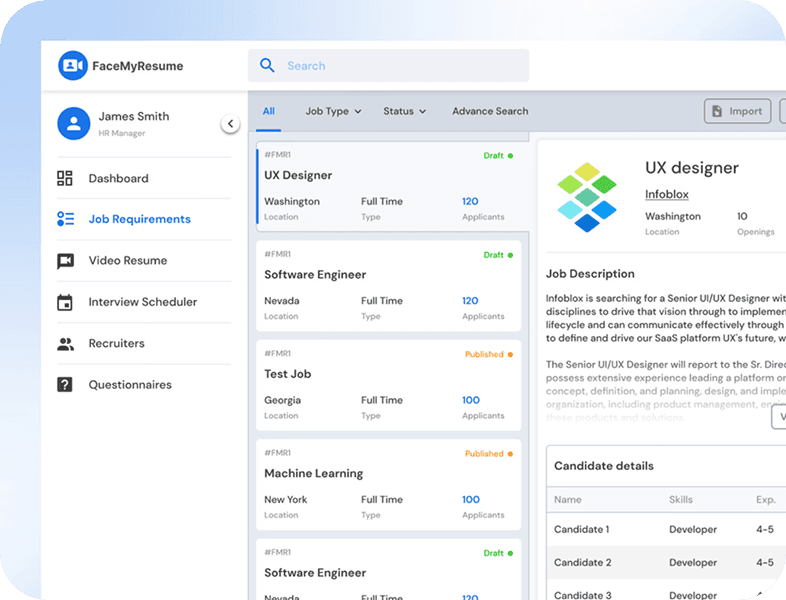Click 100 applicants on Test Job card
Viewport: 786px width, 600px height.
(471, 400)
